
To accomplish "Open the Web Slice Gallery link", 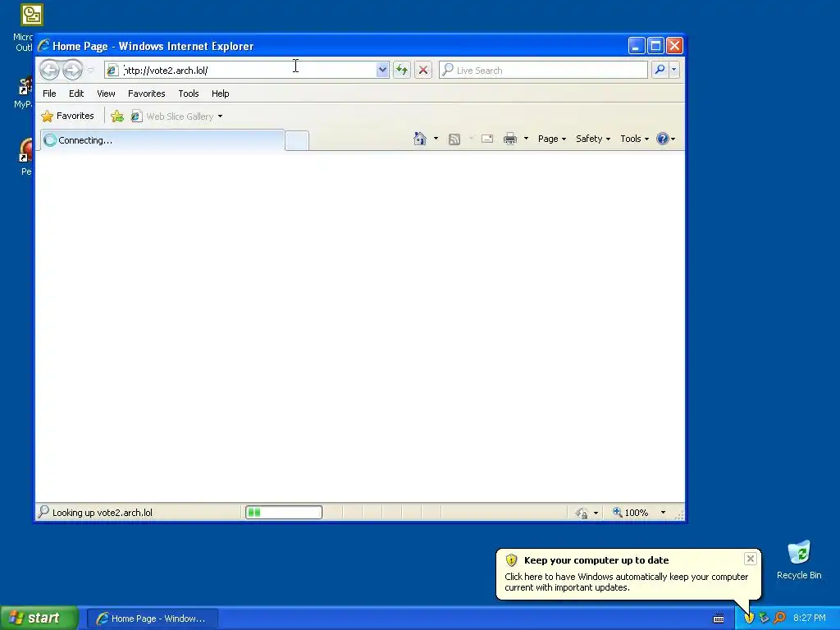I will [x=172, y=116].
